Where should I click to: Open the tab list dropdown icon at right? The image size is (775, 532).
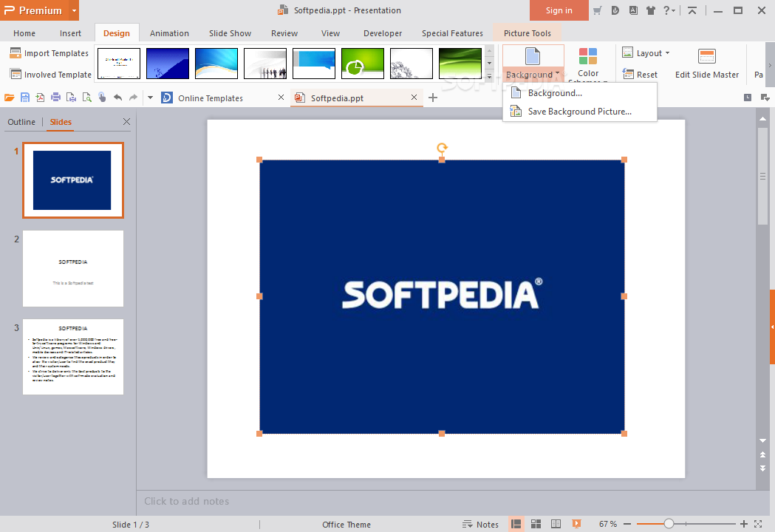pyautogui.click(x=765, y=98)
